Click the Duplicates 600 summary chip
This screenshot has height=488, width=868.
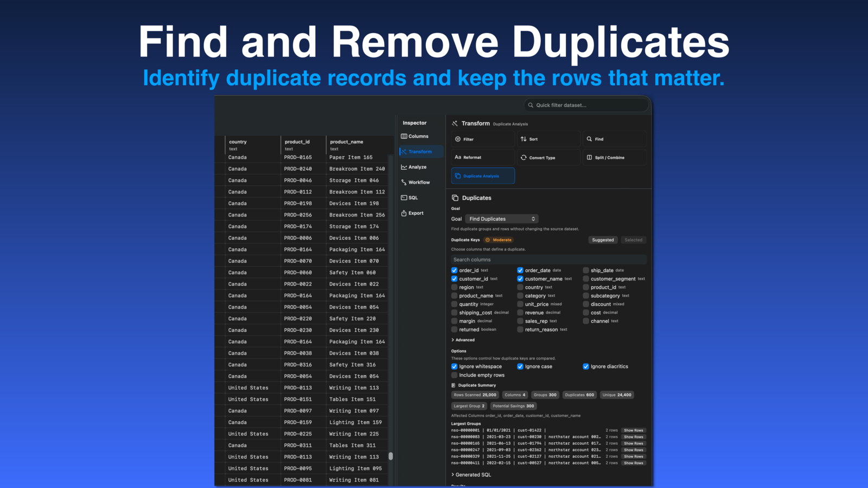[579, 395]
